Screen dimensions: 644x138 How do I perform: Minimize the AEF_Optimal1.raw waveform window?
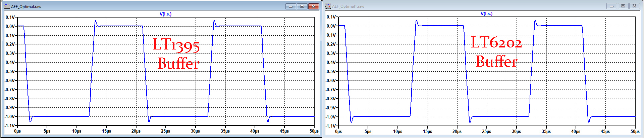click(x=612, y=6)
